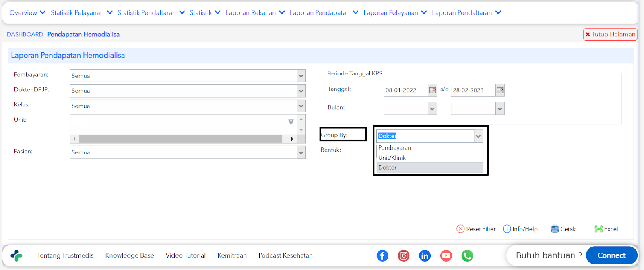
Task: Open the Statistik menu
Action: (x=205, y=12)
